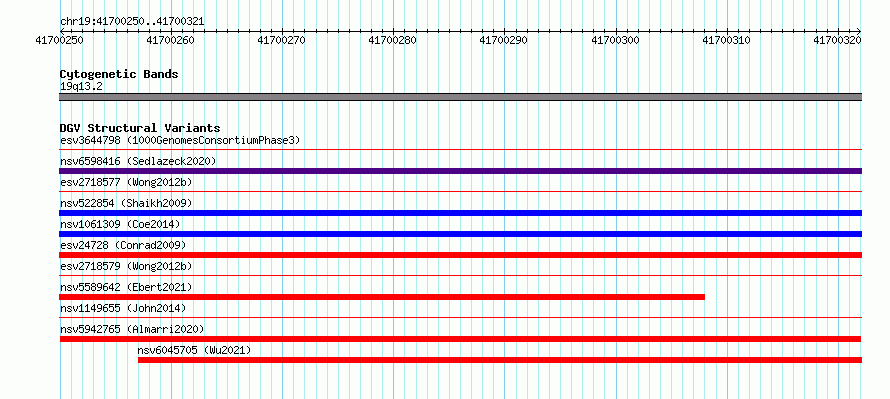This screenshot has height=399, width=890.
Task: Click the 41700320 ruler coordinate
Action: (838, 40)
